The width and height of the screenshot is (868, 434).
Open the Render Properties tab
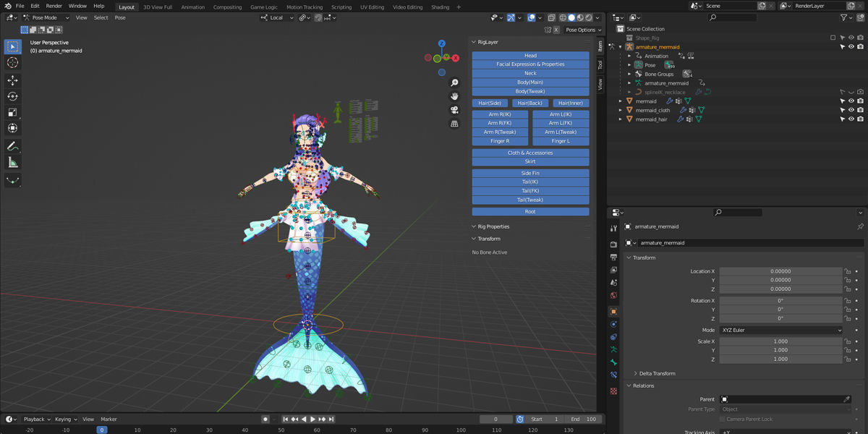tap(613, 242)
